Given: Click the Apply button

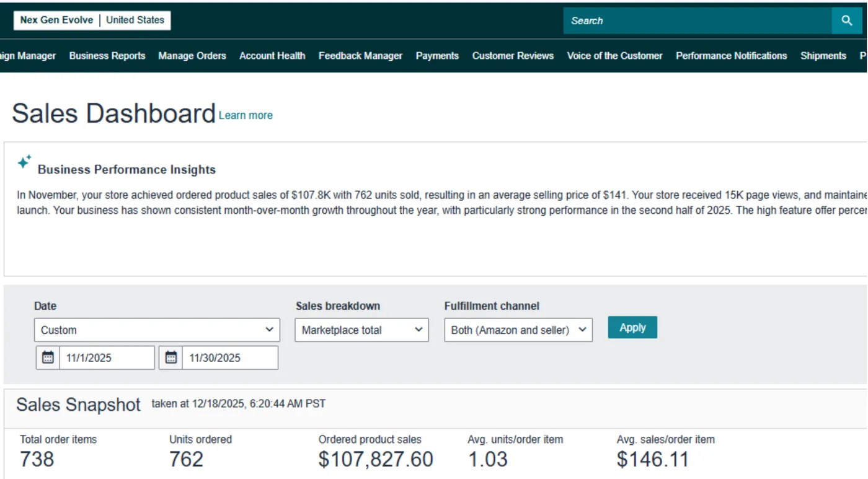Looking at the screenshot, I should click(632, 327).
